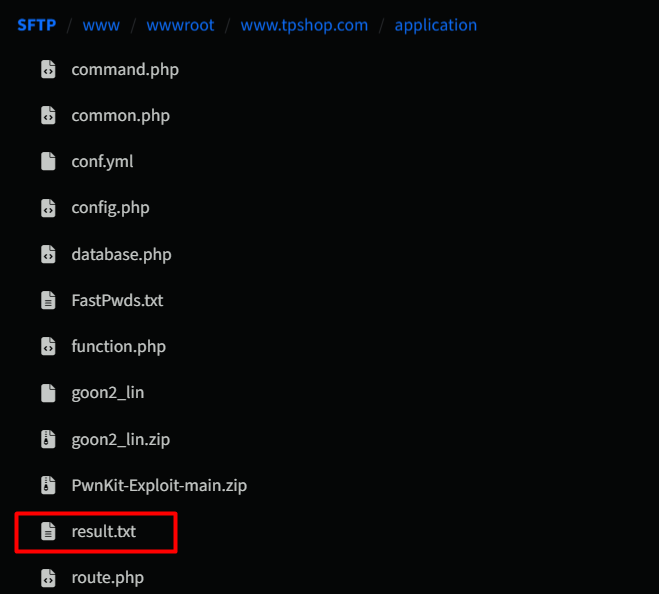Navigate to the wwwroot breadcrumb folder
Image resolution: width=659 pixels, height=594 pixels.
coord(180,25)
